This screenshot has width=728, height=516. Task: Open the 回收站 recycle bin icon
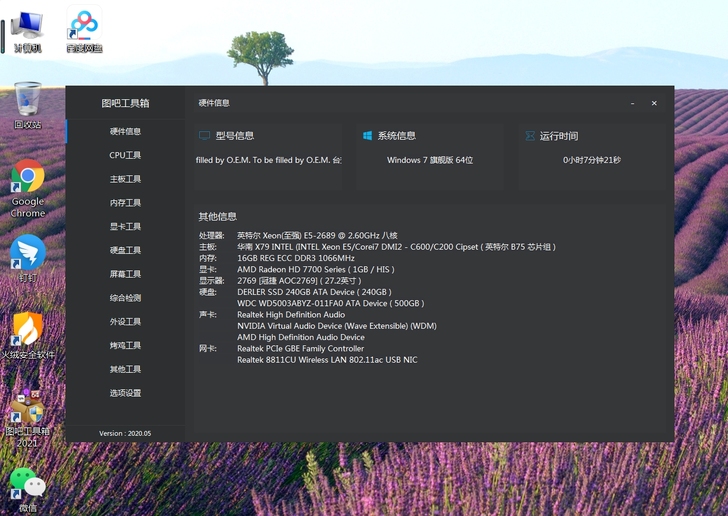[27, 105]
